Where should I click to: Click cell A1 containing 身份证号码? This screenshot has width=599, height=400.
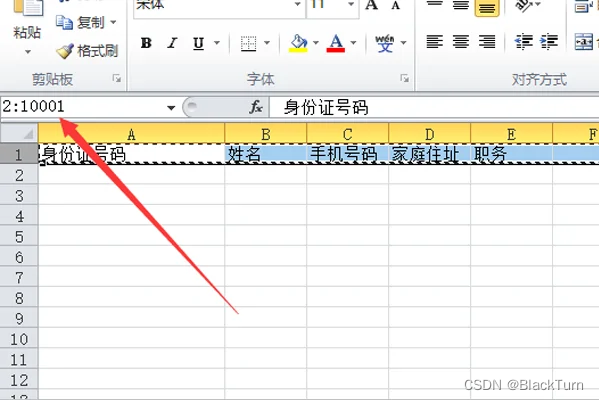pos(131,154)
